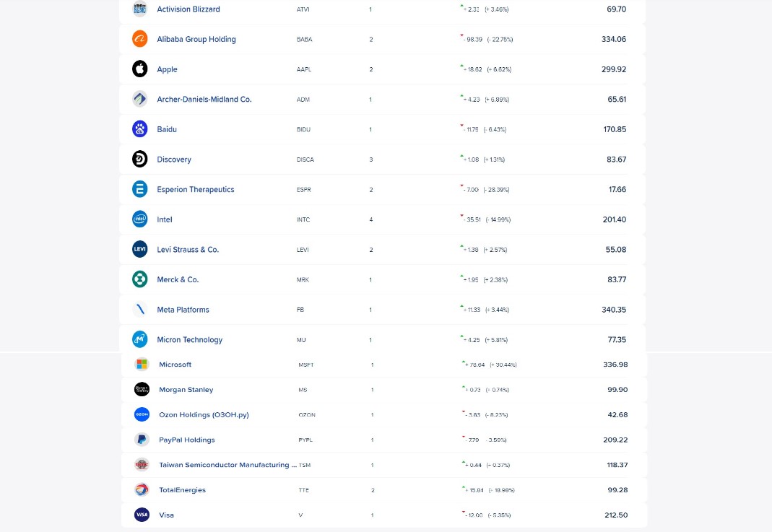772x532 pixels.
Task: Click the Esperion Therapeutics E logo
Action: point(140,189)
